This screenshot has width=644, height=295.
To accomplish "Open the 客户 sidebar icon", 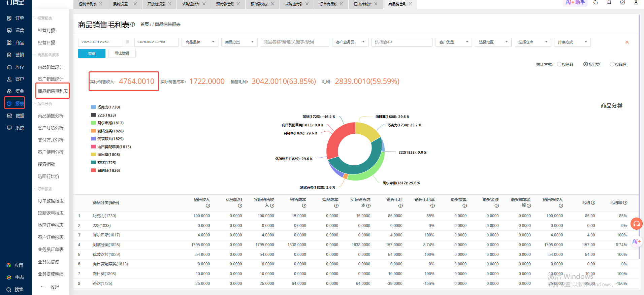I will tap(9, 79).
